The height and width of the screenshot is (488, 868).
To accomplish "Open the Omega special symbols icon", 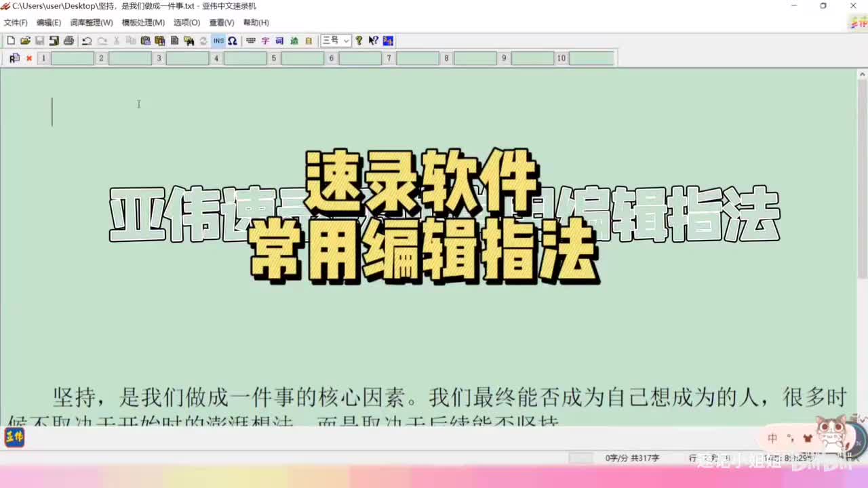I will 233,41.
